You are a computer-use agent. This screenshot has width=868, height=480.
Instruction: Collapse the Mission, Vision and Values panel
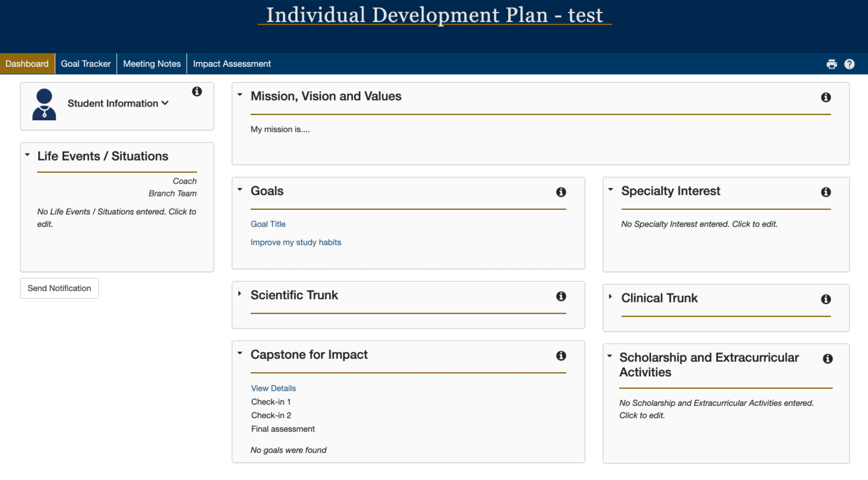pyautogui.click(x=240, y=95)
